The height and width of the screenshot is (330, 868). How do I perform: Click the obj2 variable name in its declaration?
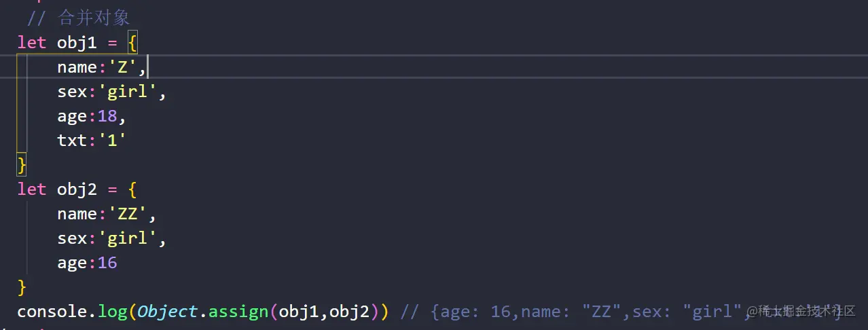[x=77, y=189]
